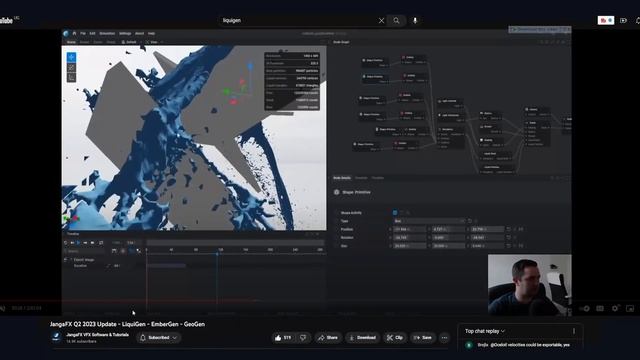The image size is (640, 360).
Task: Open YouTube player settings gear
Action: tap(615, 309)
